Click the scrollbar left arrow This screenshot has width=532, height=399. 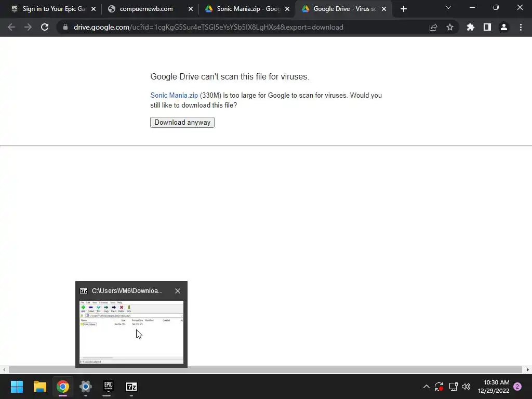[4, 370]
